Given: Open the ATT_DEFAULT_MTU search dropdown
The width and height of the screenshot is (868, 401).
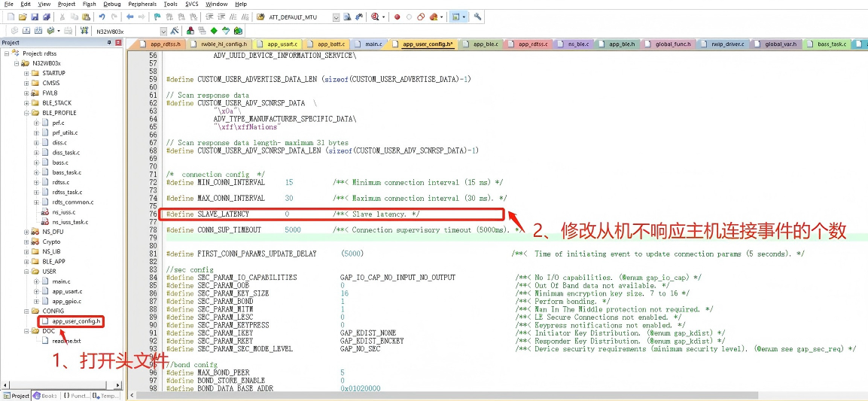Looking at the screenshot, I should [336, 17].
